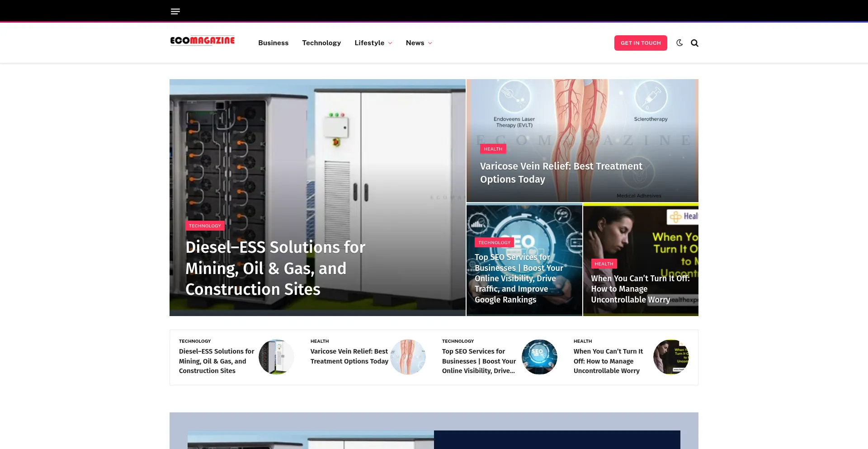This screenshot has height=449, width=868.
Task: Open the Top SEO Services hero headline
Action: 519,278
